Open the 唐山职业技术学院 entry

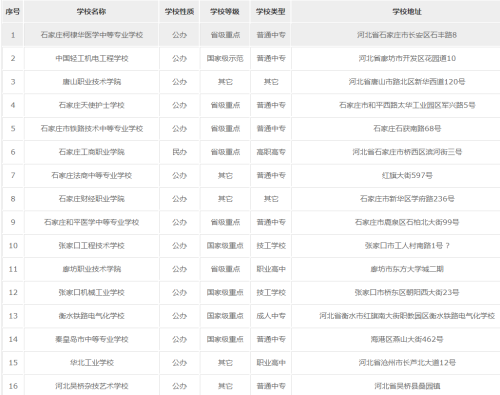tap(92, 82)
